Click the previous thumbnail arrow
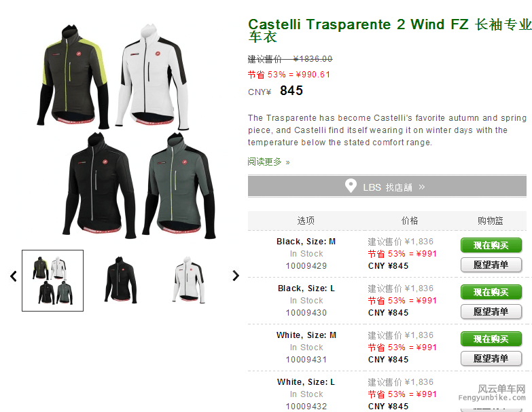 pyautogui.click(x=14, y=276)
